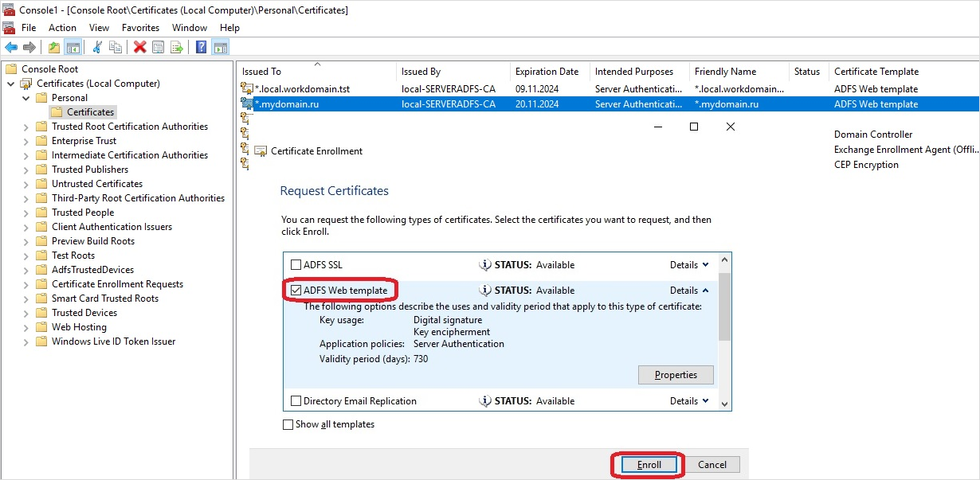The image size is (980, 480).
Task: Click the Back arrow toolbar icon
Action: pyautogui.click(x=11, y=47)
